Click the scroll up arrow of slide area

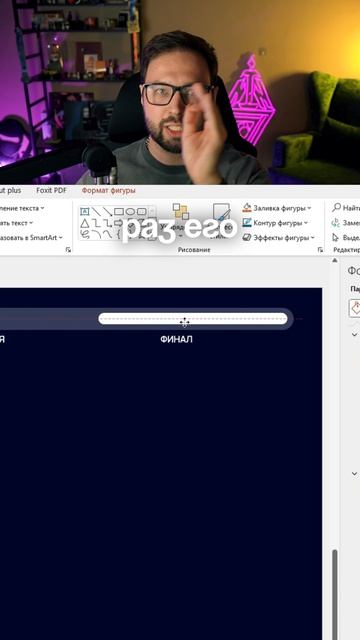[335, 260]
